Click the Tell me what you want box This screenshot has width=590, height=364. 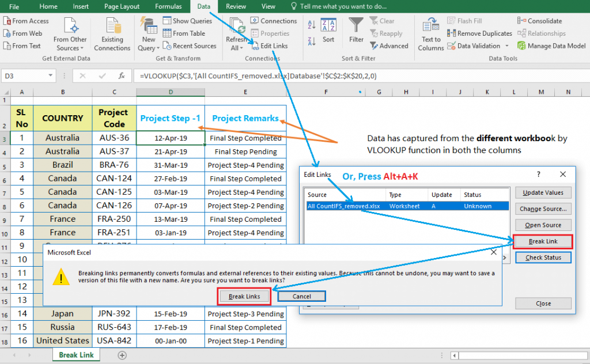pyautogui.click(x=339, y=6)
